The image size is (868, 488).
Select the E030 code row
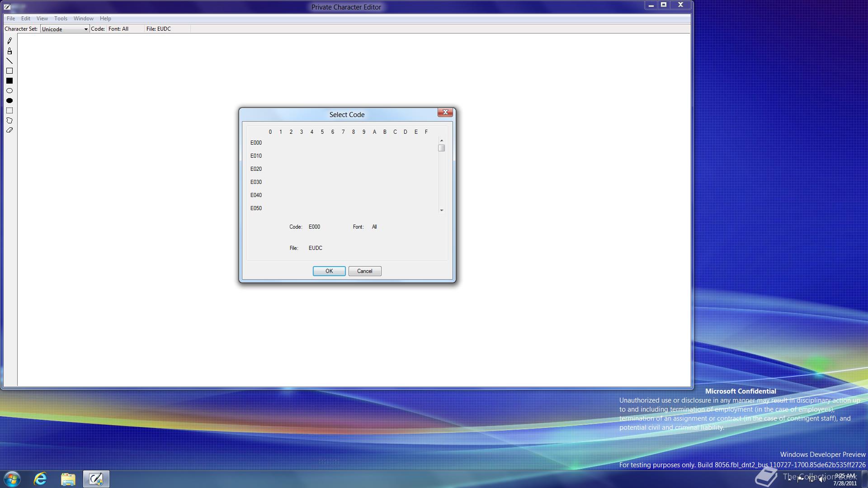(x=256, y=182)
